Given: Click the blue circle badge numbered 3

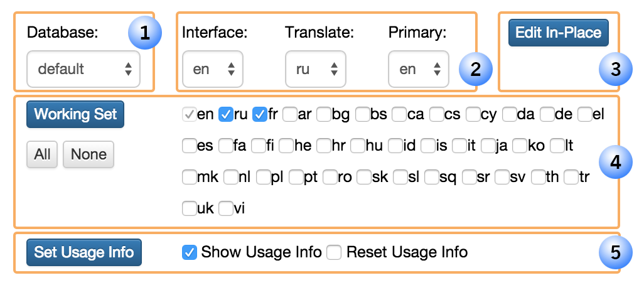Looking at the screenshot, I should click(x=615, y=70).
